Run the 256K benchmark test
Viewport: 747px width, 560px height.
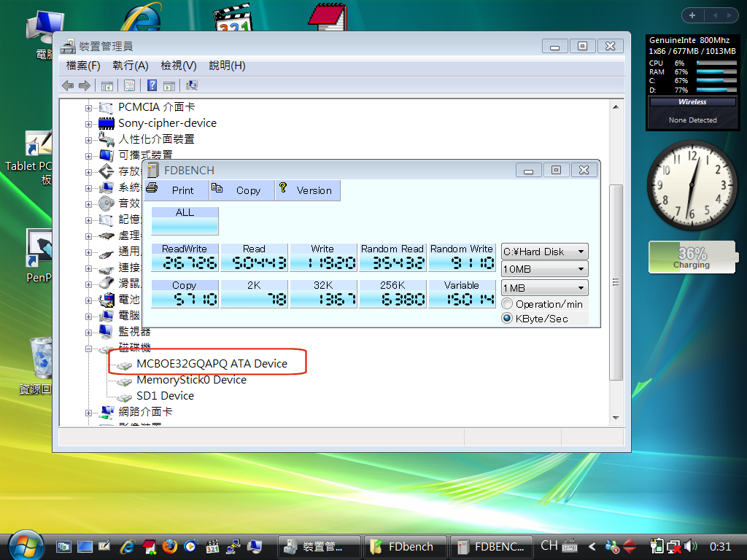392,294
